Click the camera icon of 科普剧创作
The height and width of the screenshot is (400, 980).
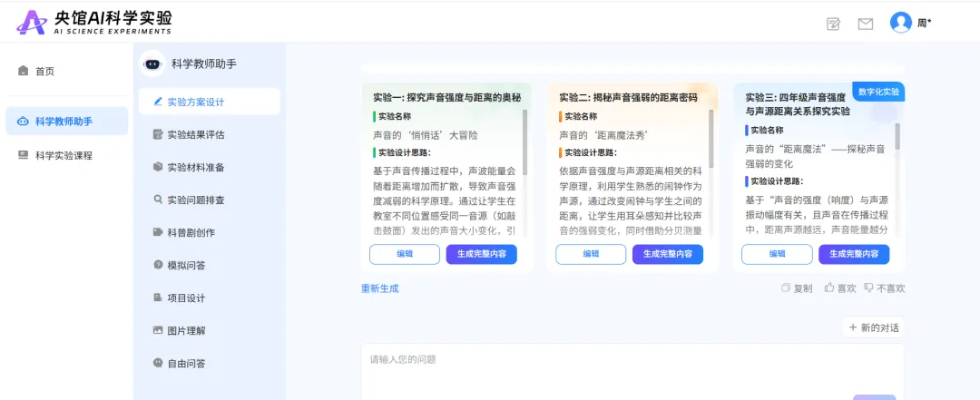coord(158,232)
